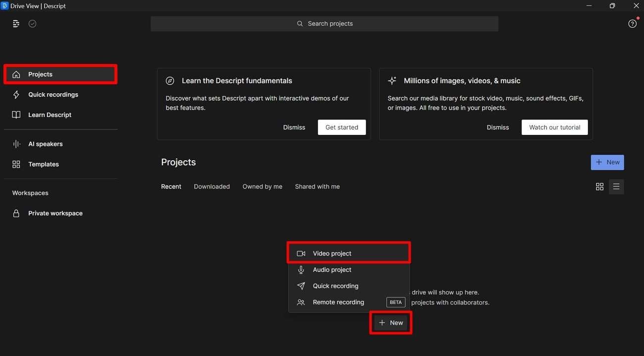Open Learn Descript in the sidebar
This screenshot has width=644, height=356.
(x=60, y=115)
